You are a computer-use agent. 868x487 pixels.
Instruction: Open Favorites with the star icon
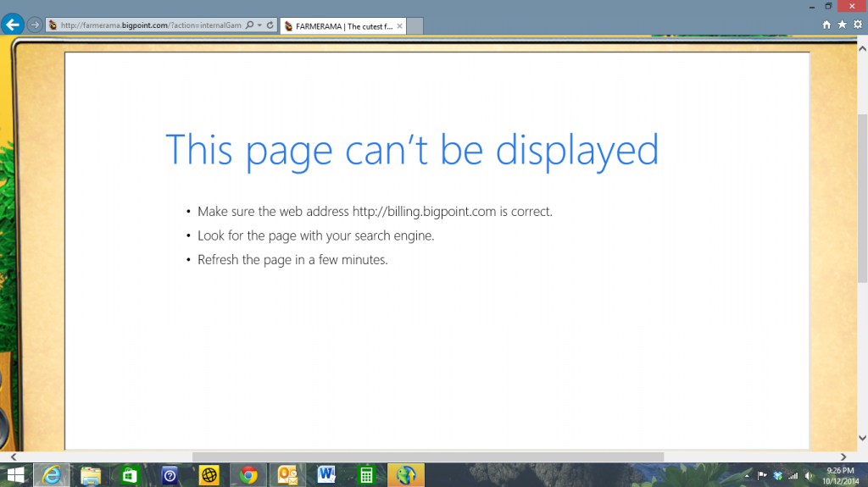click(x=842, y=25)
